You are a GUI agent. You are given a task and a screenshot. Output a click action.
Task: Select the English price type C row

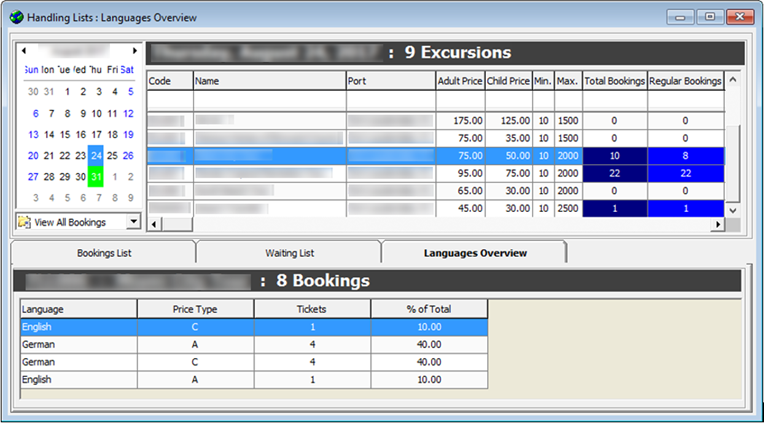[x=254, y=327]
